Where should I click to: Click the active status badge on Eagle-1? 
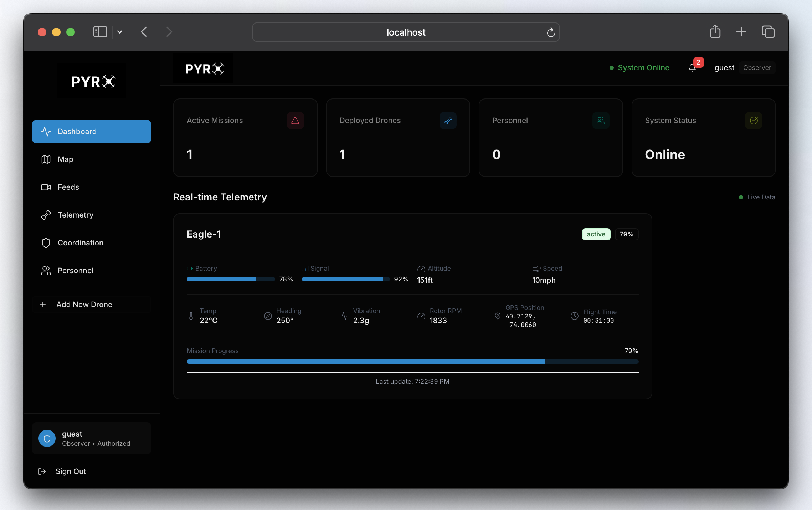click(x=596, y=234)
